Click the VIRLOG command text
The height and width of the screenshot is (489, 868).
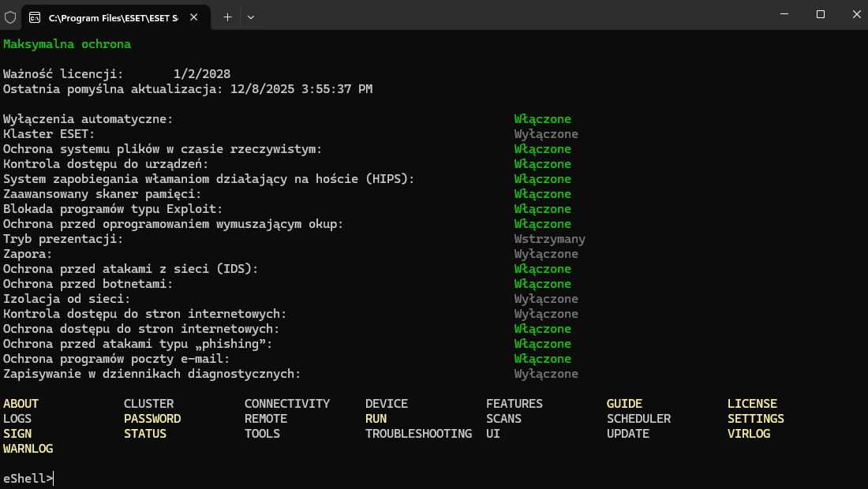[x=748, y=434]
